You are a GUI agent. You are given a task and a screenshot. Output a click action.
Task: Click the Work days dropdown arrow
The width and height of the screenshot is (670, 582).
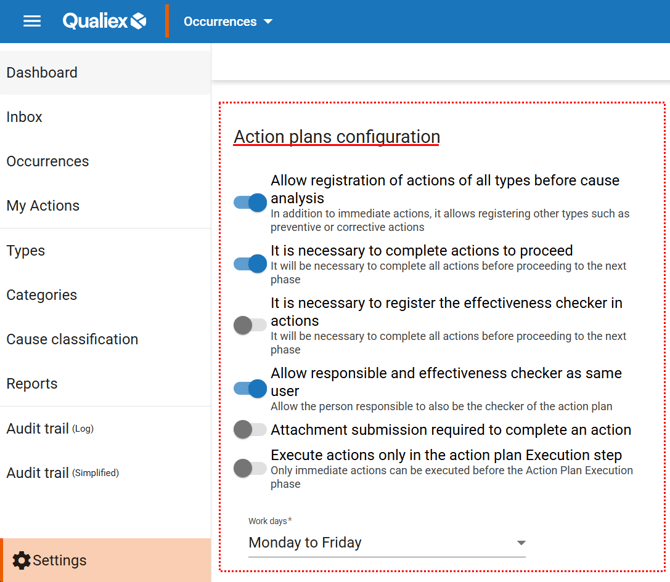tap(521, 543)
